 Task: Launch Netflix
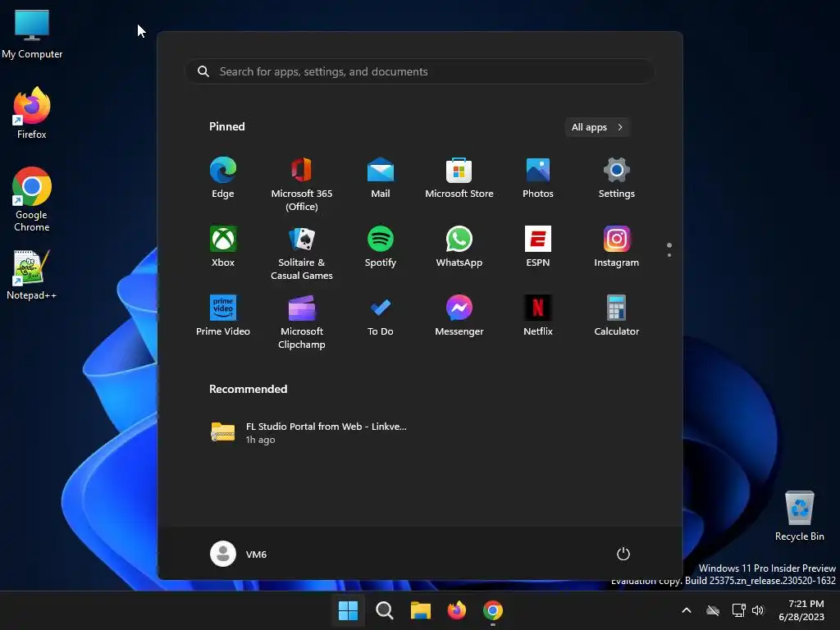pos(538,316)
